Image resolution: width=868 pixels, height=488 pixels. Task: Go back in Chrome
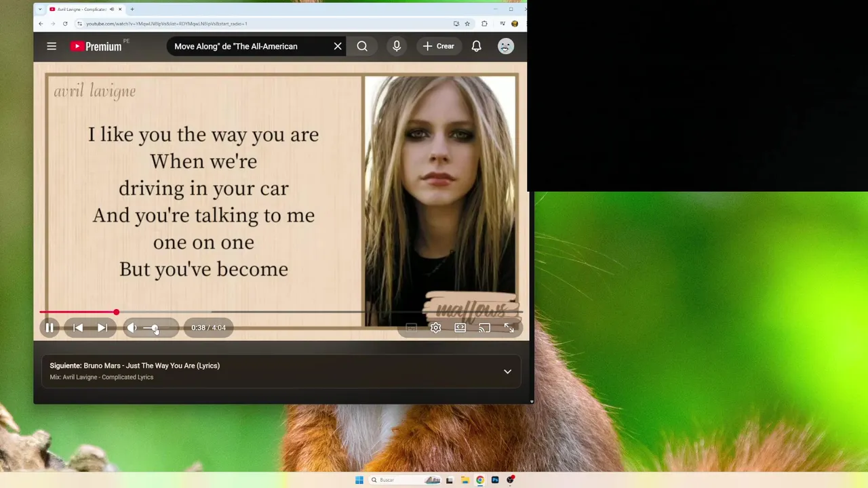point(41,24)
